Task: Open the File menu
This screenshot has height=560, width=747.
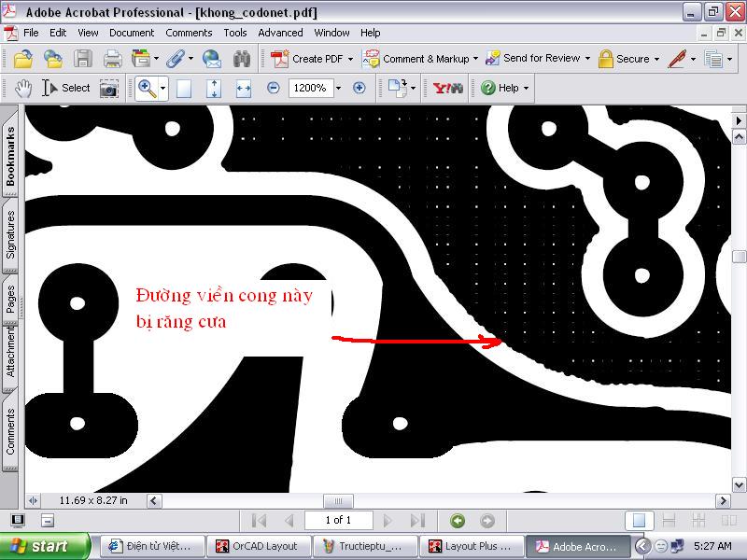Action: [31, 33]
